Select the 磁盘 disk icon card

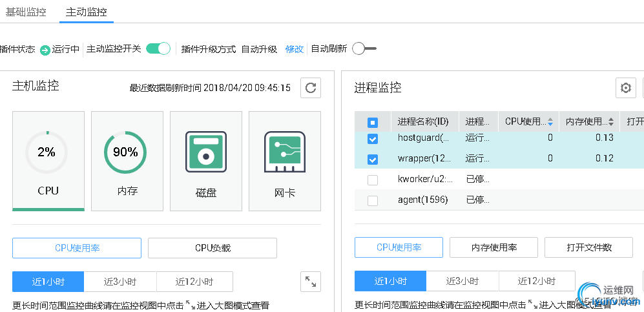coord(206,161)
